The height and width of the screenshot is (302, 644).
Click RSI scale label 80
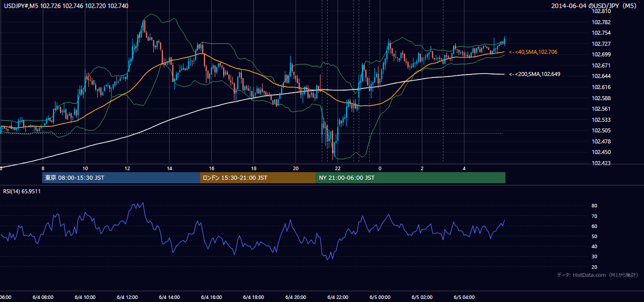pos(594,206)
